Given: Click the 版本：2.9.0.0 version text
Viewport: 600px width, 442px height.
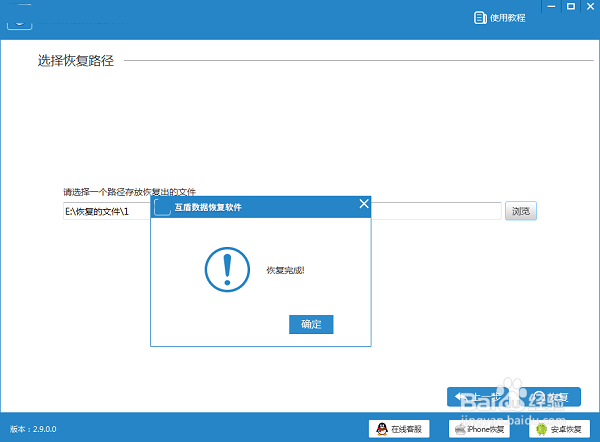Looking at the screenshot, I should click(x=33, y=429).
